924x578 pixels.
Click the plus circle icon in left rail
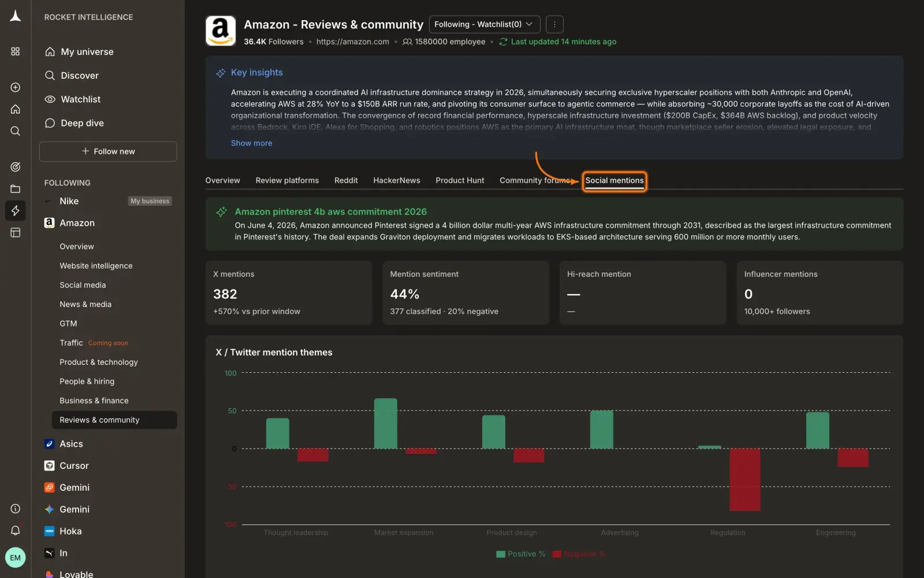[16, 87]
